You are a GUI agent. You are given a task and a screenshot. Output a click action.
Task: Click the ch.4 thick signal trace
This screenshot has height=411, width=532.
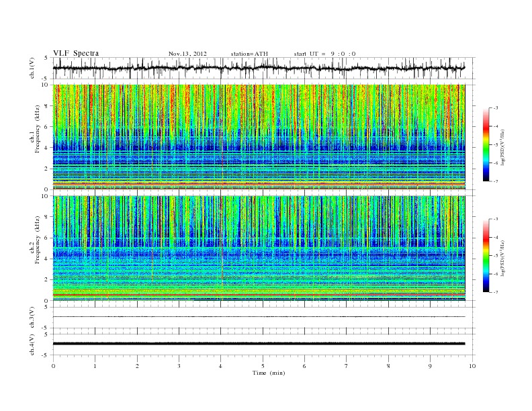[259, 344]
